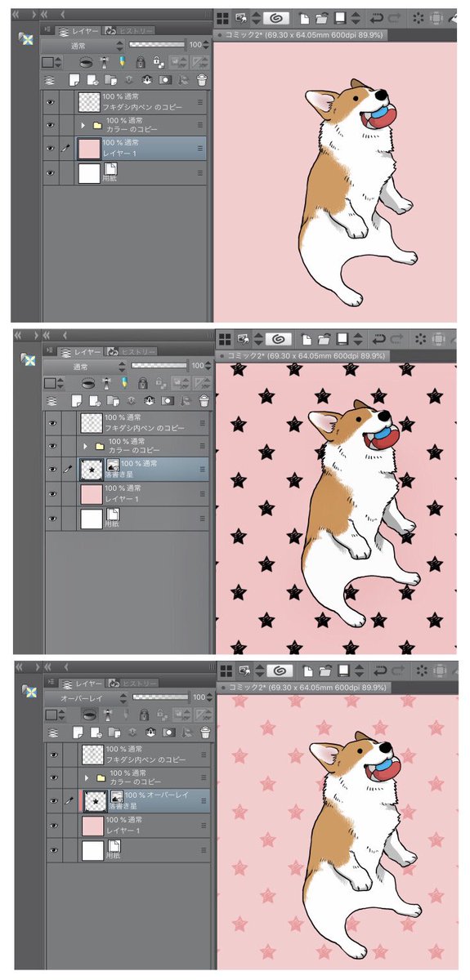Click Open folder icon above plain pink canvas
Viewport: 470px width, 980px height.
(x=321, y=18)
